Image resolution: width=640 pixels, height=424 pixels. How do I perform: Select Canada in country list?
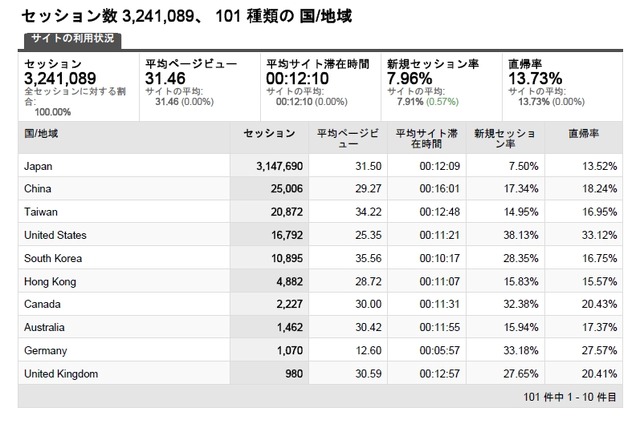coord(42,304)
